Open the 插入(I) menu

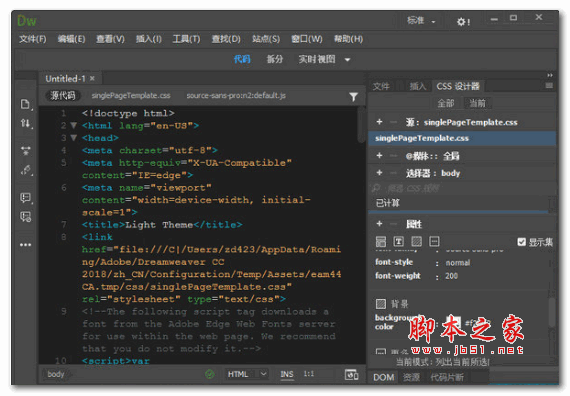pyautogui.click(x=148, y=39)
